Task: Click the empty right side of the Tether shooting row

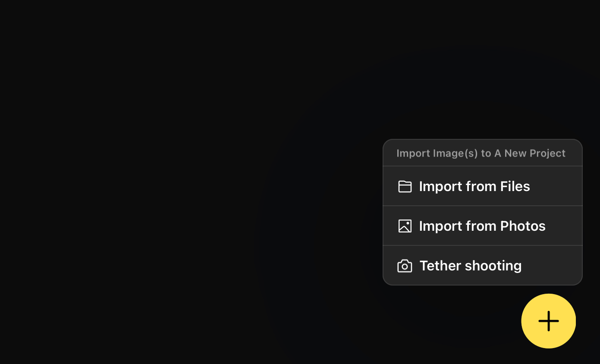Action: click(552, 266)
